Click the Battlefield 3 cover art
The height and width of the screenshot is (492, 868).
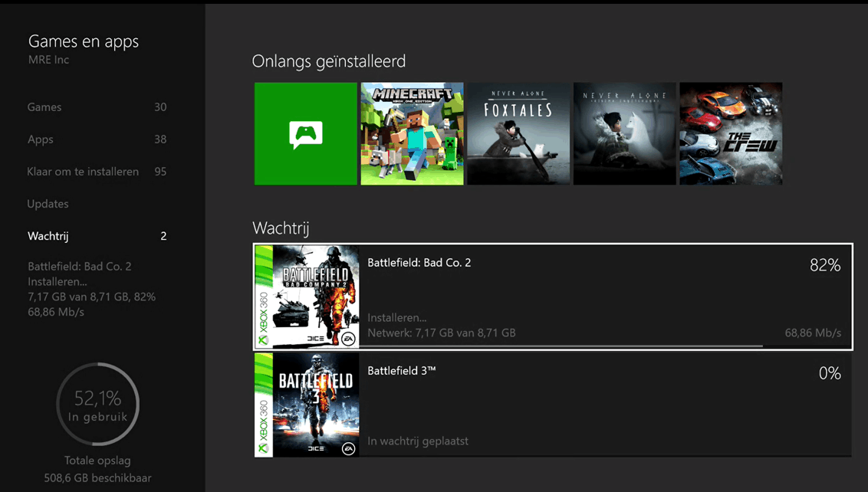pyautogui.click(x=307, y=405)
